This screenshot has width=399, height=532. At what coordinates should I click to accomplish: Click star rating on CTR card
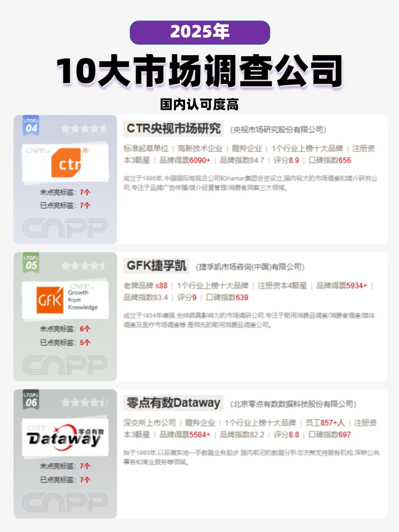[85, 129]
